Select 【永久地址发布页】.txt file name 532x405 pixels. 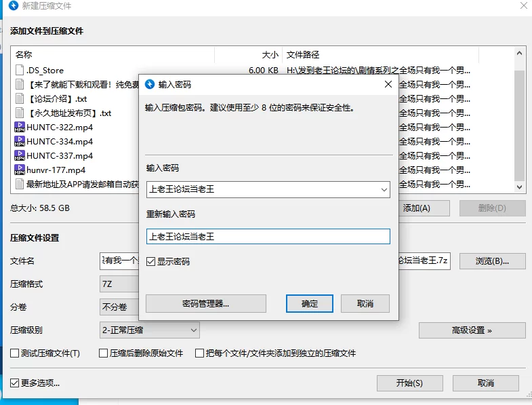[69, 113]
